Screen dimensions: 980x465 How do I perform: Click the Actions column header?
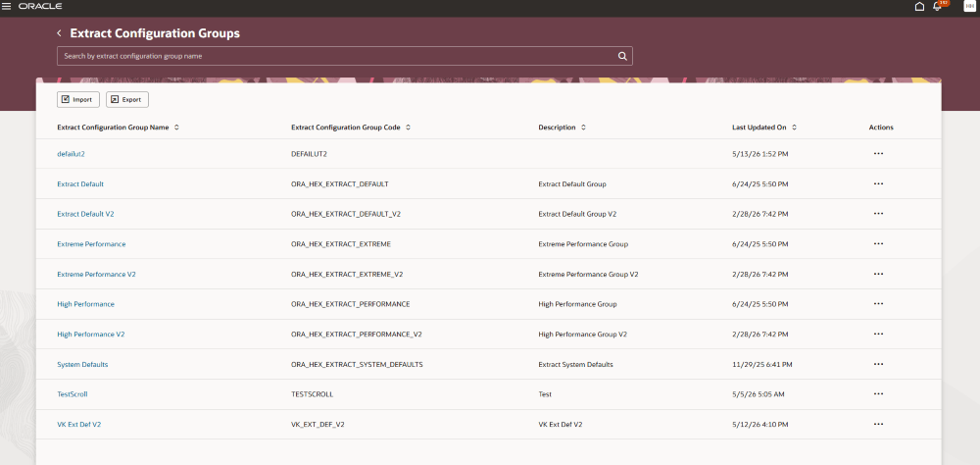tap(881, 128)
